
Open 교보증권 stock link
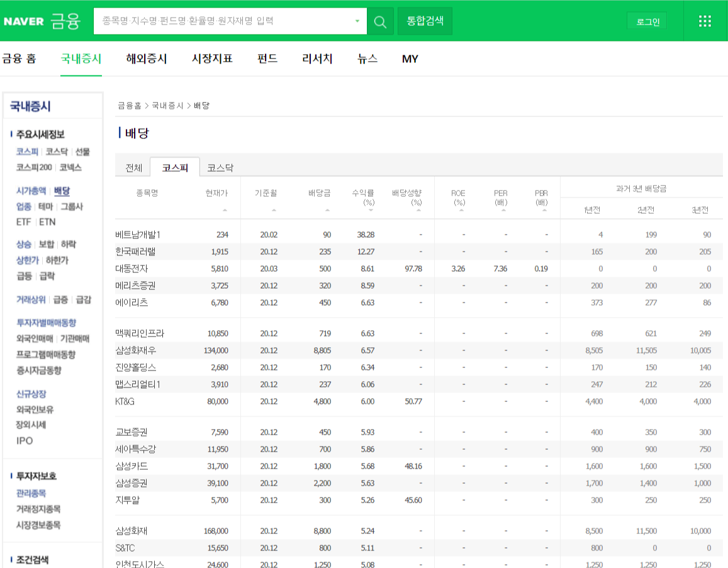132,433
